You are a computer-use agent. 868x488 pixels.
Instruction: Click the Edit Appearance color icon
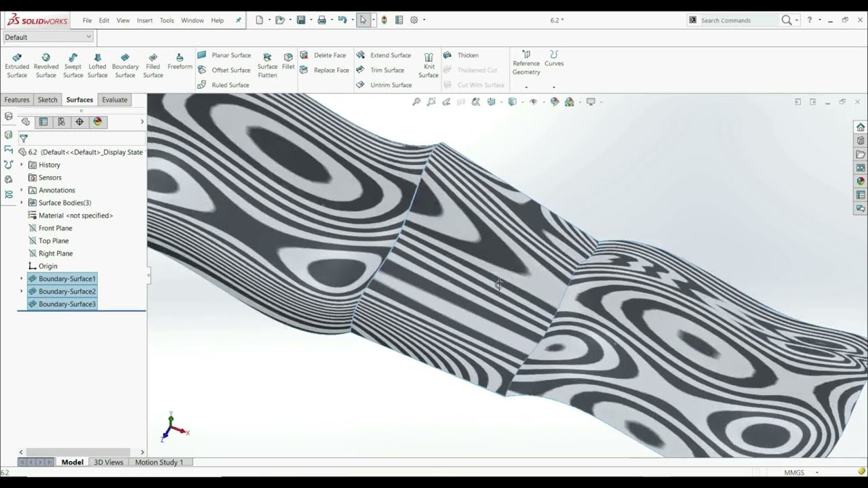tap(555, 102)
